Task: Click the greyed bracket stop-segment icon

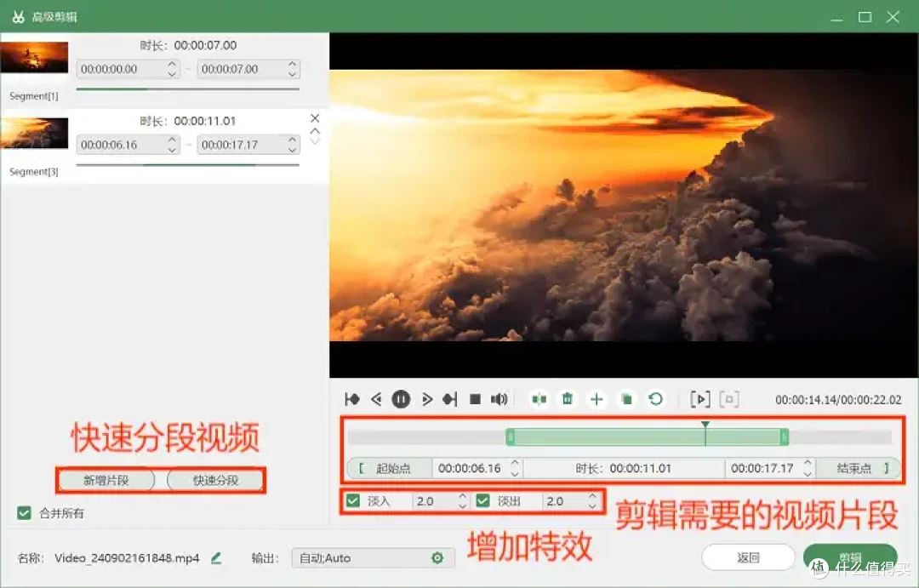Action: click(x=729, y=399)
